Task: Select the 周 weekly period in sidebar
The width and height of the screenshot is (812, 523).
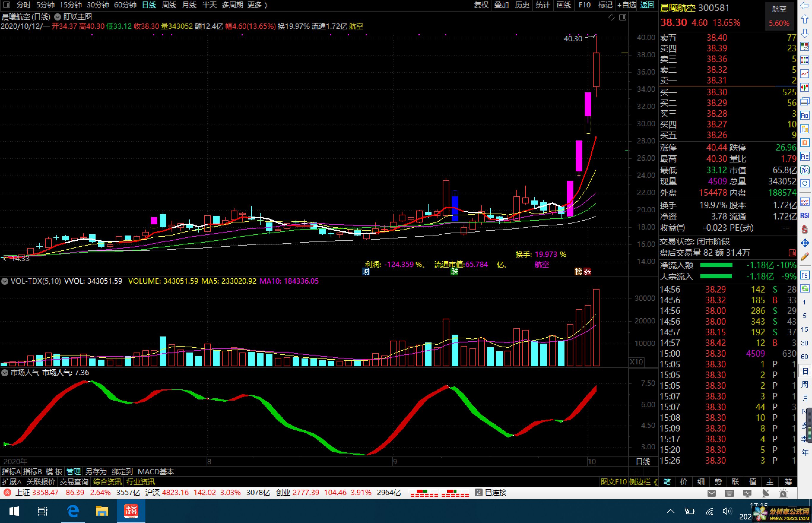Action: pos(805,384)
